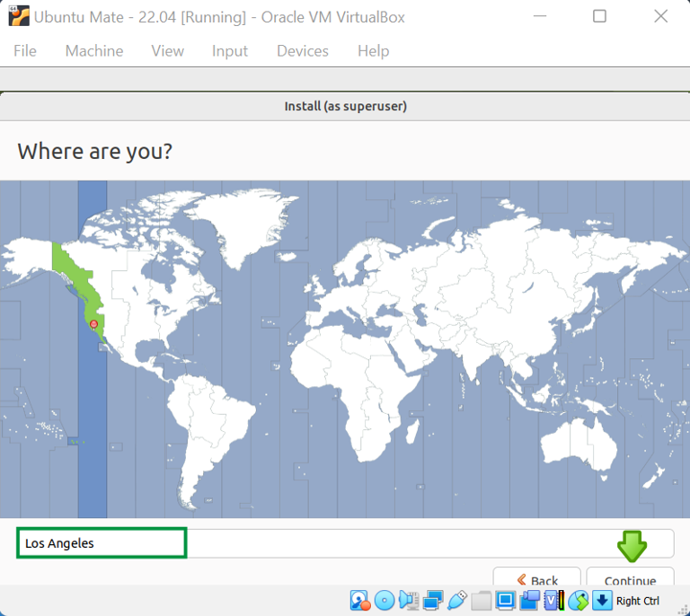This screenshot has height=616, width=690.
Task: Click the mouse integration status icon
Action: click(x=578, y=601)
